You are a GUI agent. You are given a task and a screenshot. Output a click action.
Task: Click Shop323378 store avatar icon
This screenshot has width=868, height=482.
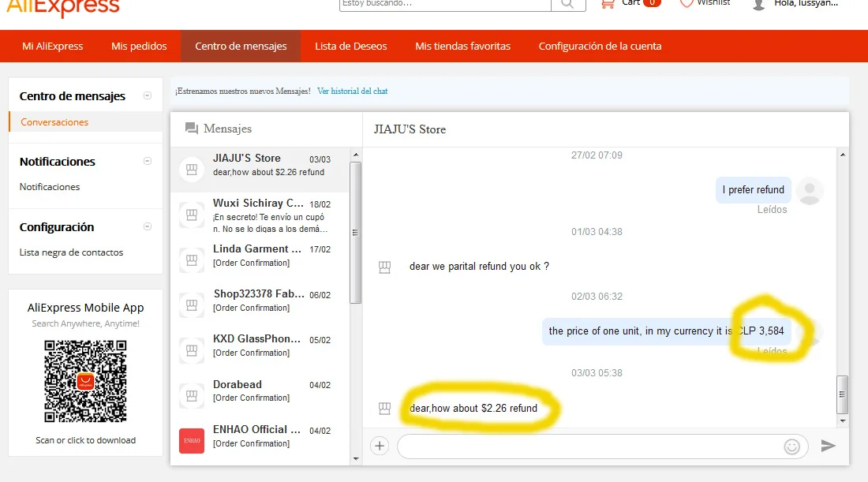click(x=192, y=305)
